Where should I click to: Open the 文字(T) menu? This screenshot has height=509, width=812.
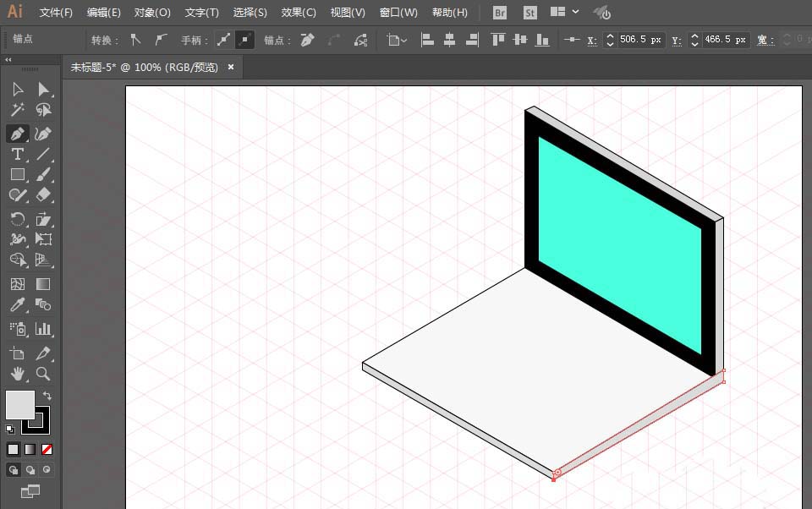(x=202, y=13)
